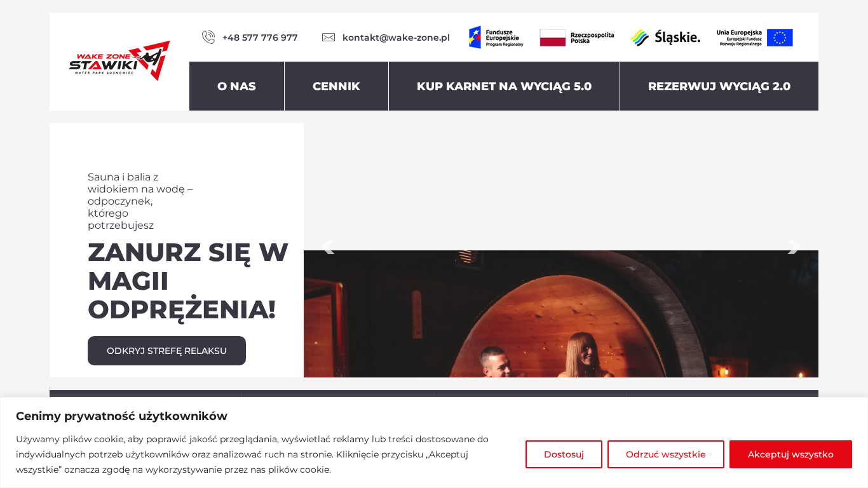
Task: Click the sauna slider image
Action: click(x=561, y=314)
